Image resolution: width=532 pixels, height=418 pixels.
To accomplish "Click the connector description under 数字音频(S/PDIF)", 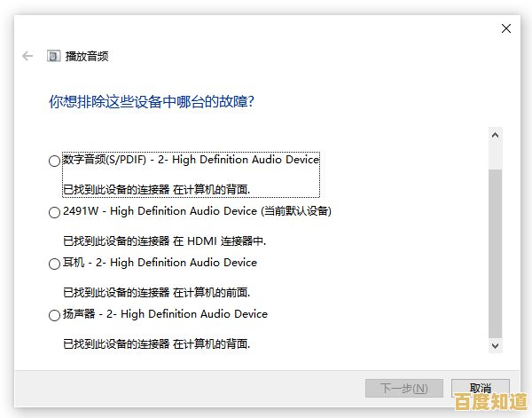I will pos(156,189).
